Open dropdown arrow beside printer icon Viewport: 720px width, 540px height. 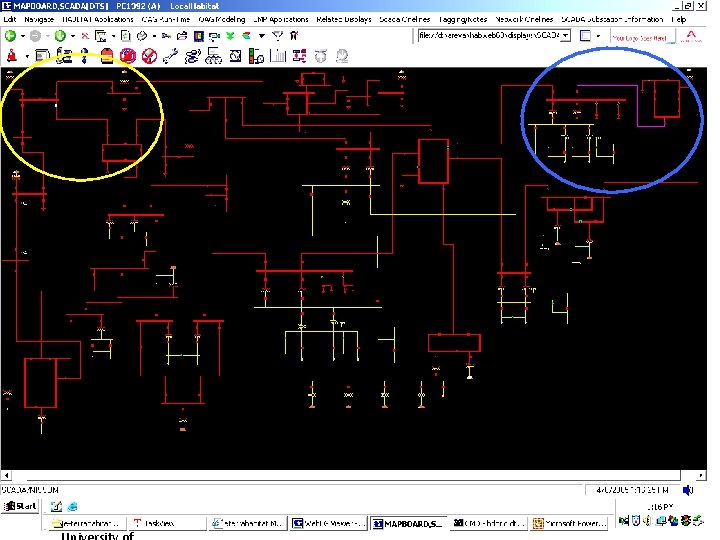click(154, 36)
